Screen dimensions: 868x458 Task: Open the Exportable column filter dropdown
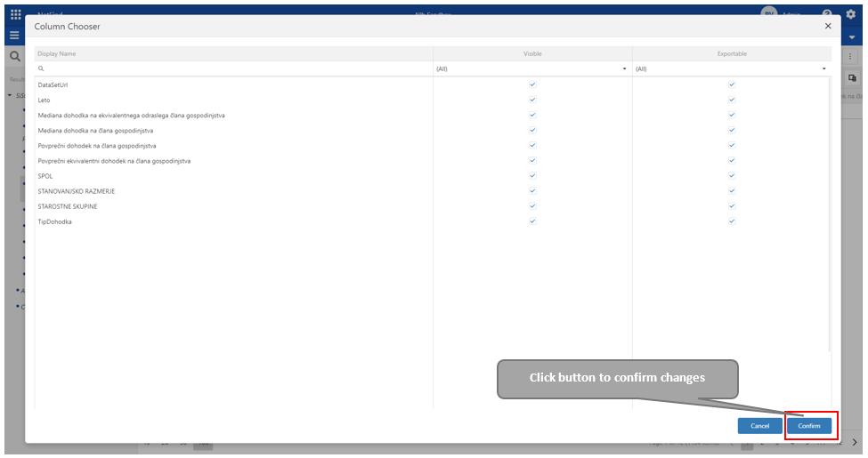click(x=823, y=68)
